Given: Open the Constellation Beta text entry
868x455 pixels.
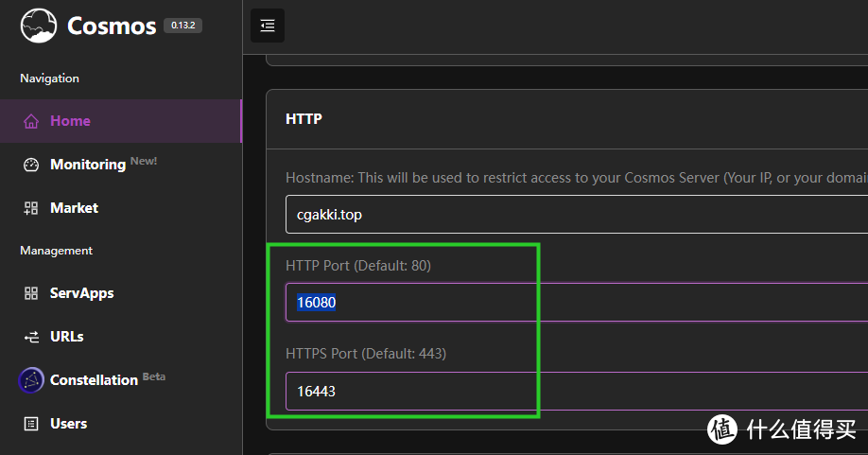Looking at the screenshot, I should pyautogui.click(x=108, y=379).
